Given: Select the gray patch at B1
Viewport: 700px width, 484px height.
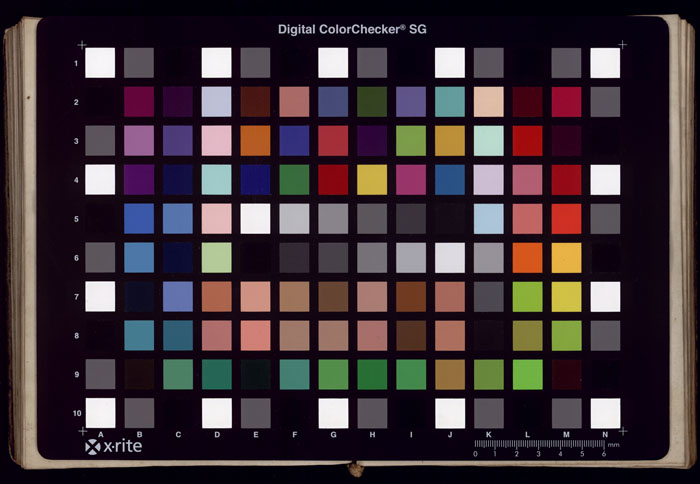Looking at the screenshot, I should (x=139, y=63).
